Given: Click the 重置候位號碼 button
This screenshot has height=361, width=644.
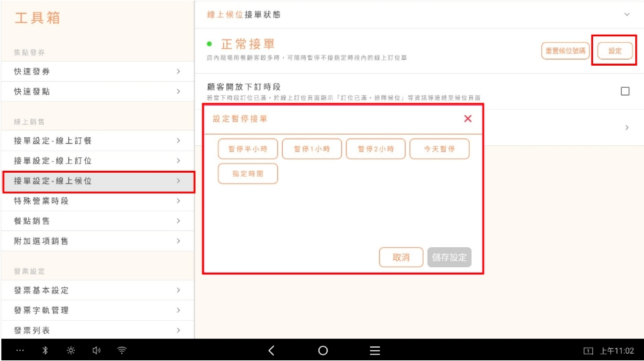Looking at the screenshot, I should (565, 51).
